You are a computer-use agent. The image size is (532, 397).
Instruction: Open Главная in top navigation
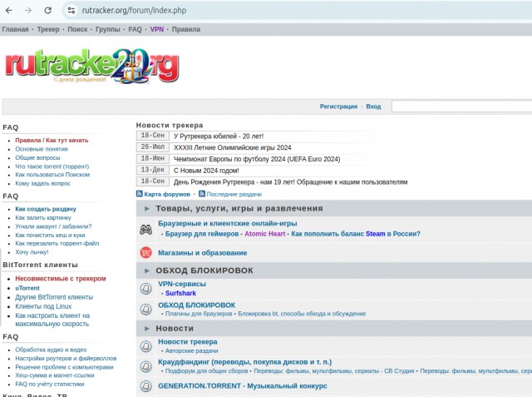[x=15, y=29]
